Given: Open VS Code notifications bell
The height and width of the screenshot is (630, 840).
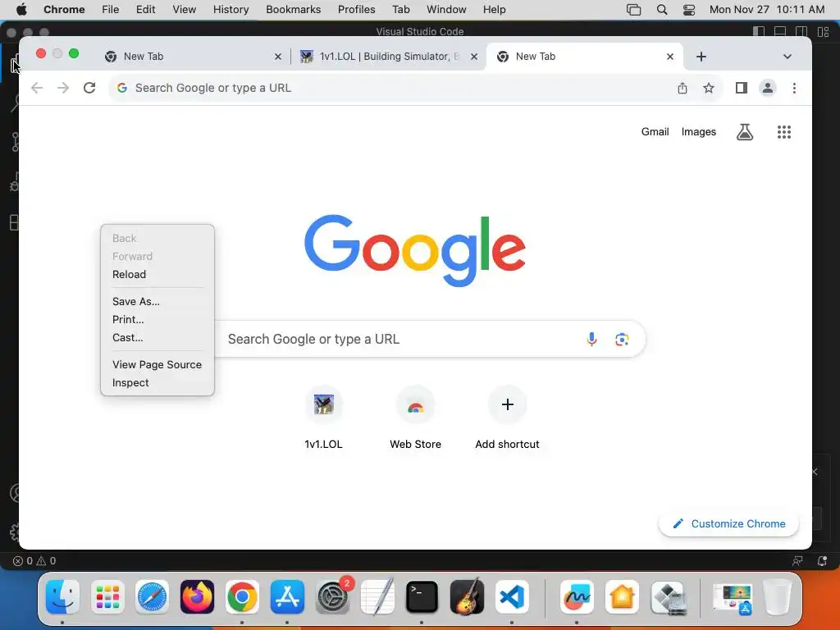Looking at the screenshot, I should pos(822,561).
